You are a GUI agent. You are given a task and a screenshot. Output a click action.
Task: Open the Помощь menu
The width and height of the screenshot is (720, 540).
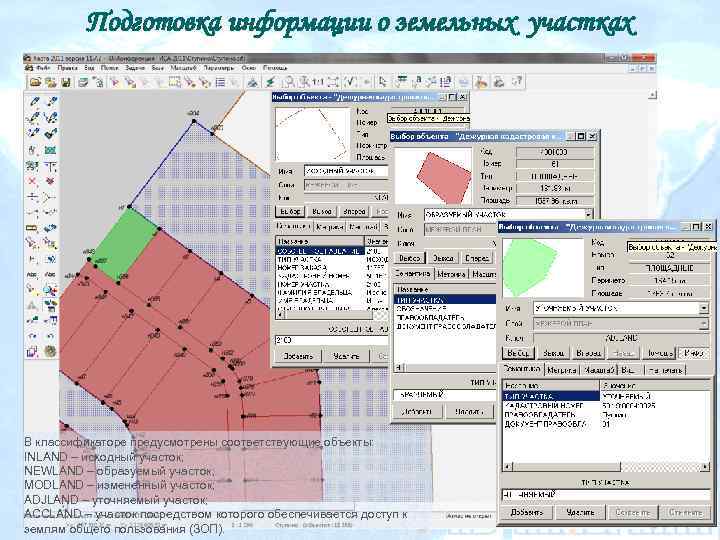(275, 68)
